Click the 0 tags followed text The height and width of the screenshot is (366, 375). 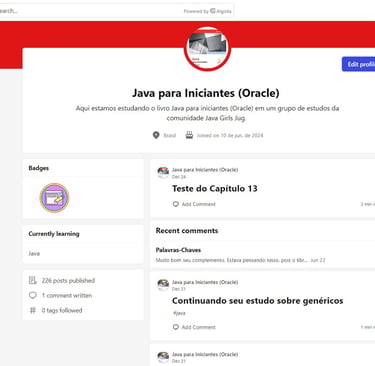click(x=62, y=310)
